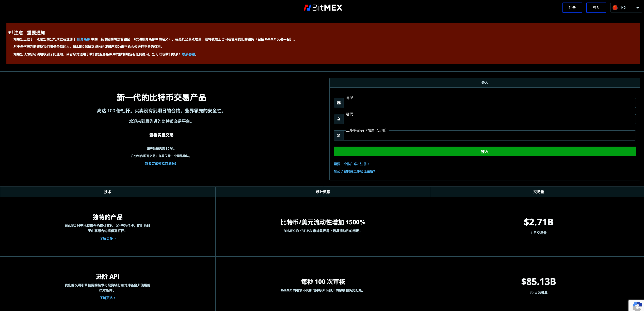Click the 30 日交易量 label
Viewport: 644px width, 311px height.
tap(538, 292)
